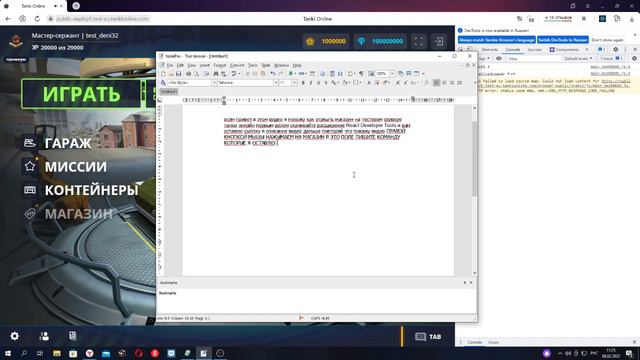This screenshot has width=640, height=360.
Task: Click the 1 Issue indicator in DevTools console
Action: (x=611, y=59)
